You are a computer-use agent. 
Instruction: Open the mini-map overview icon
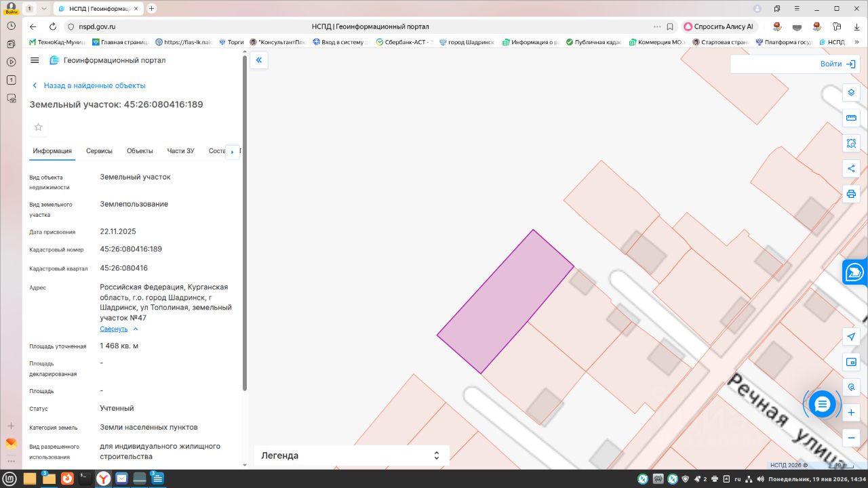[851, 363]
